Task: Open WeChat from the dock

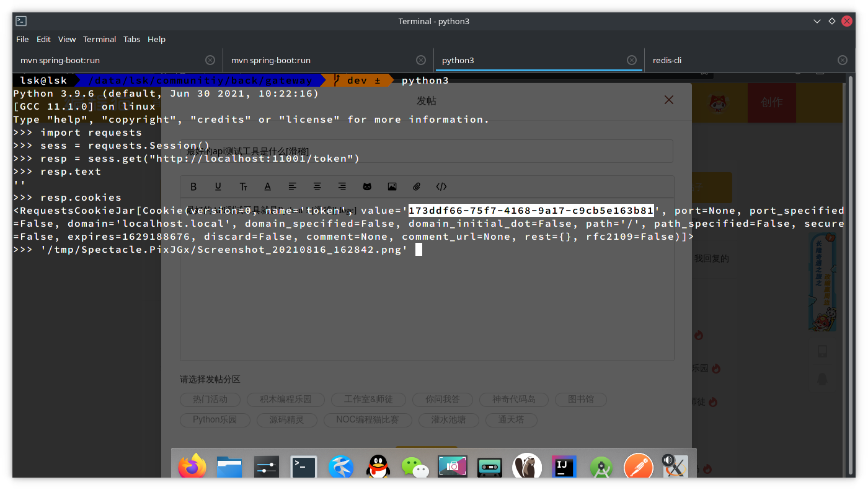Action: click(415, 466)
